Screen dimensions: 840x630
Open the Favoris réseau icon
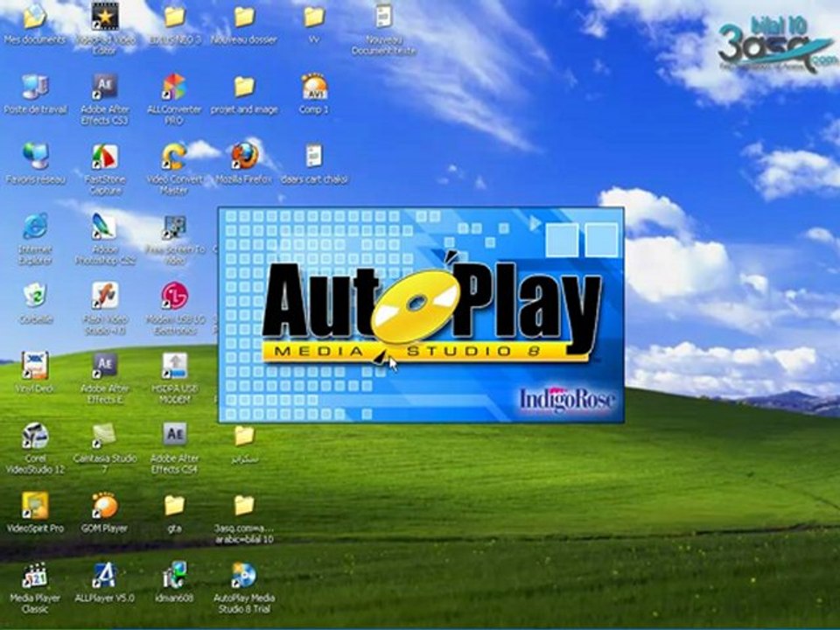click(35, 157)
